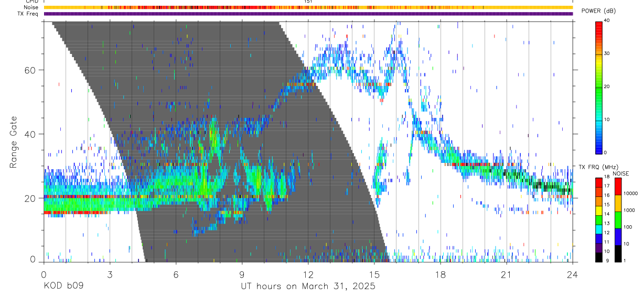Click the '1000' tick on NOISE scale
This screenshot has height=297, width=644.
(630, 210)
